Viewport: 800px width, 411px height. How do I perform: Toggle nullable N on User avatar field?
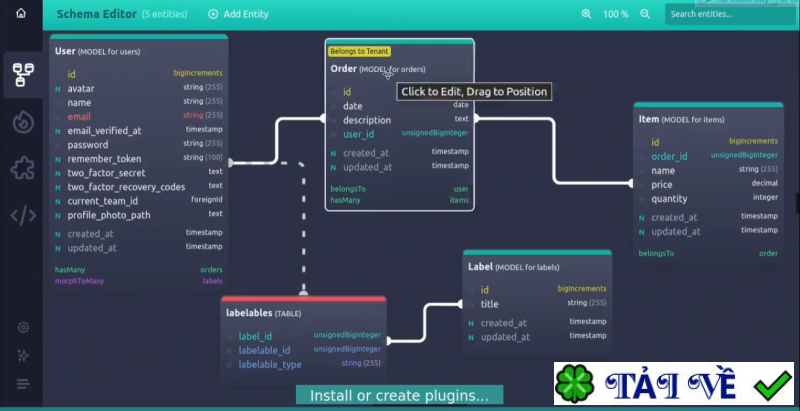coord(58,89)
